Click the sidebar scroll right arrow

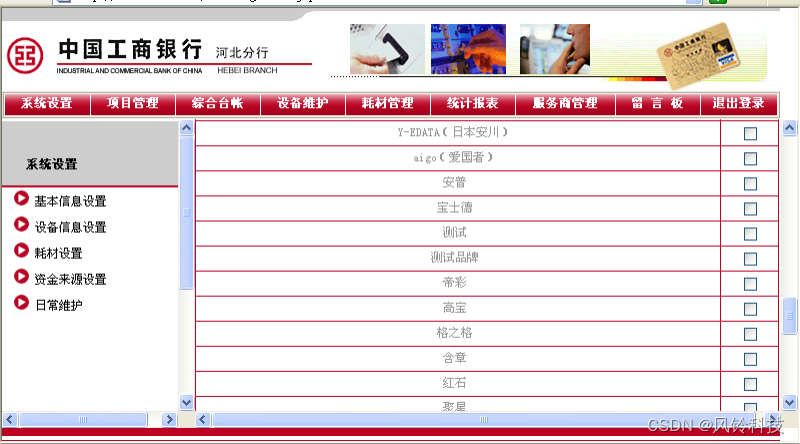click(169, 420)
